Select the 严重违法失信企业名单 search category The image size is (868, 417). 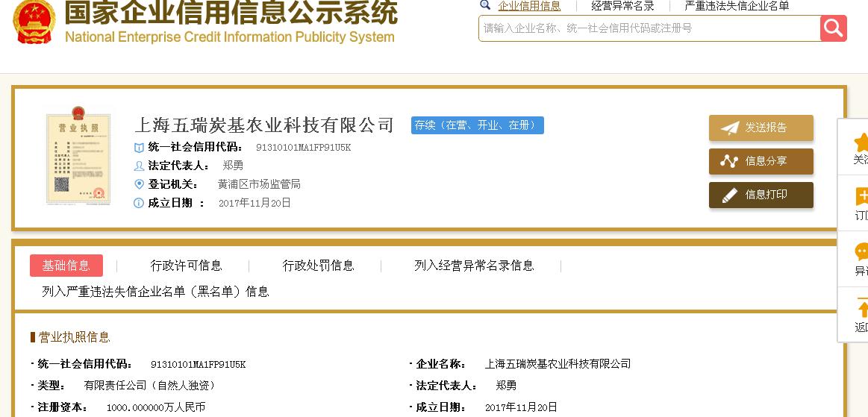(737, 6)
